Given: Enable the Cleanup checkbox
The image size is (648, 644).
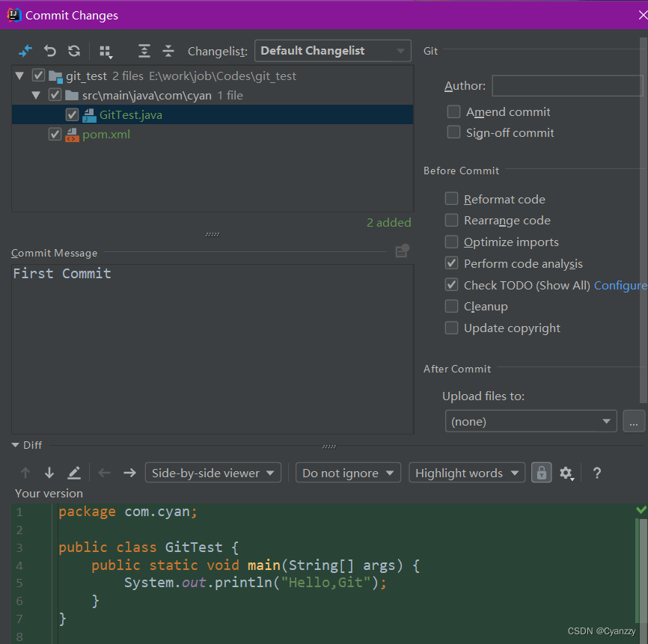Looking at the screenshot, I should coord(451,306).
